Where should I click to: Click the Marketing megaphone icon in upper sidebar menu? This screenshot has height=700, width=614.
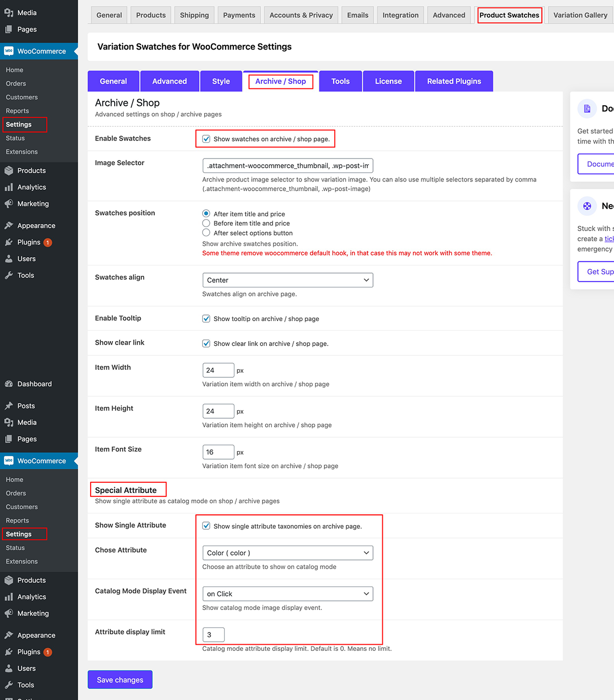tap(9, 204)
